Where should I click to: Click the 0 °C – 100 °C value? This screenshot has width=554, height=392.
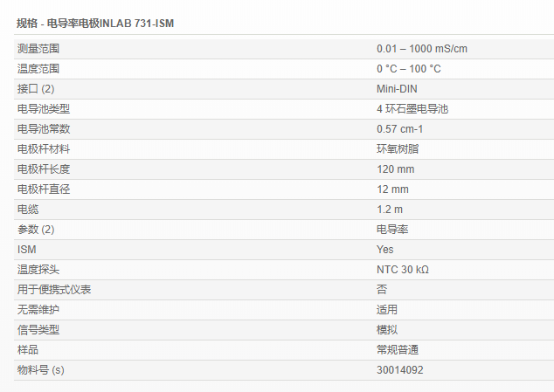point(408,69)
